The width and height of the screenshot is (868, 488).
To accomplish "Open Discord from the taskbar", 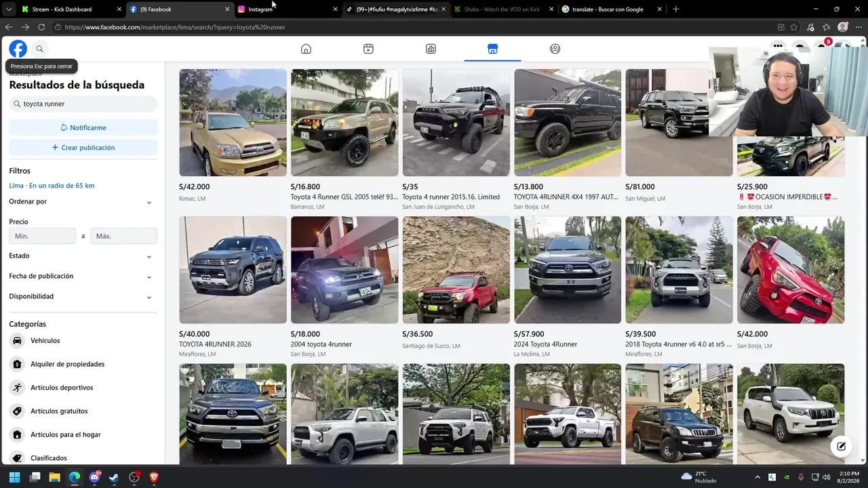I will 94,477.
